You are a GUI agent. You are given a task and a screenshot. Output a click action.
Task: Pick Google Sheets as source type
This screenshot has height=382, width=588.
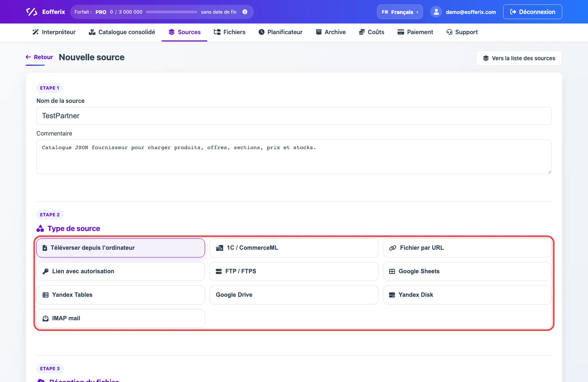(467, 271)
